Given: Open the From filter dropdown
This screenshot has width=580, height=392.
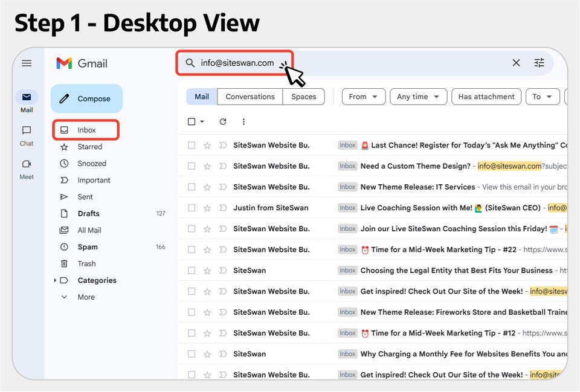Looking at the screenshot, I should click(x=364, y=97).
